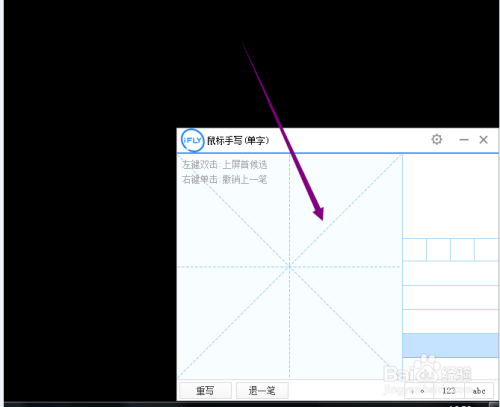Click the first blank row below candidate cells
The height and width of the screenshot is (407, 500).
[451, 274]
